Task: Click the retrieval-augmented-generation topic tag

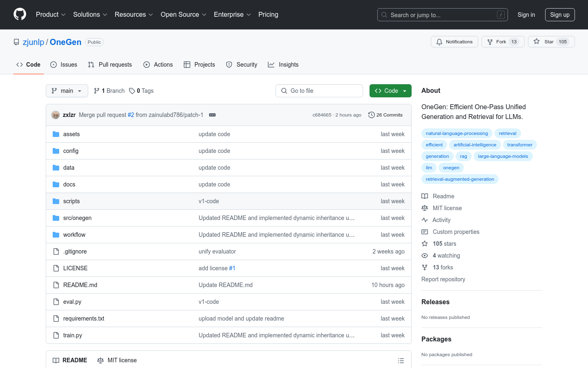Action: [x=460, y=179]
